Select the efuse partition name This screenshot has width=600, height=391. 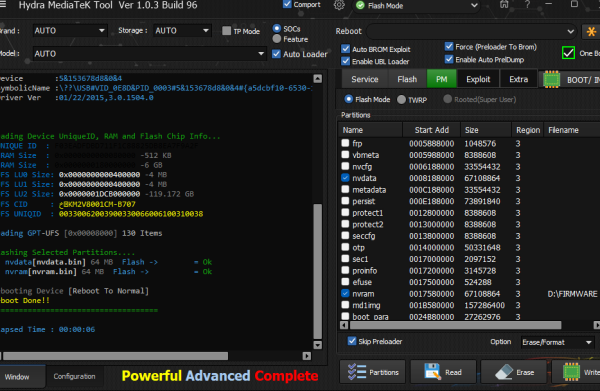362,282
